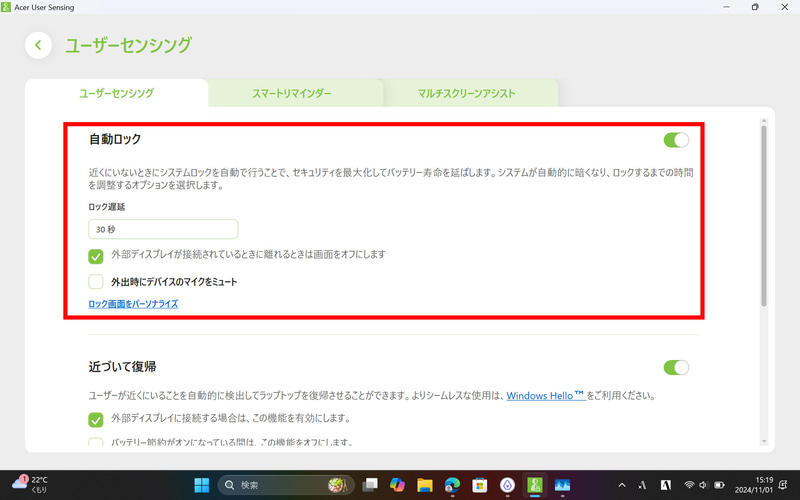Check 外出時にデバイスのマイクをミュート checkbox
Viewport: 800px width, 500px height.
pos(96,282)
